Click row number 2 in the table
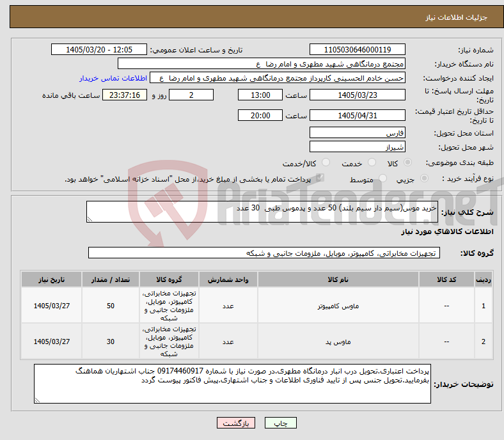Screen dimensions: 504x440 tap(484, 342)
